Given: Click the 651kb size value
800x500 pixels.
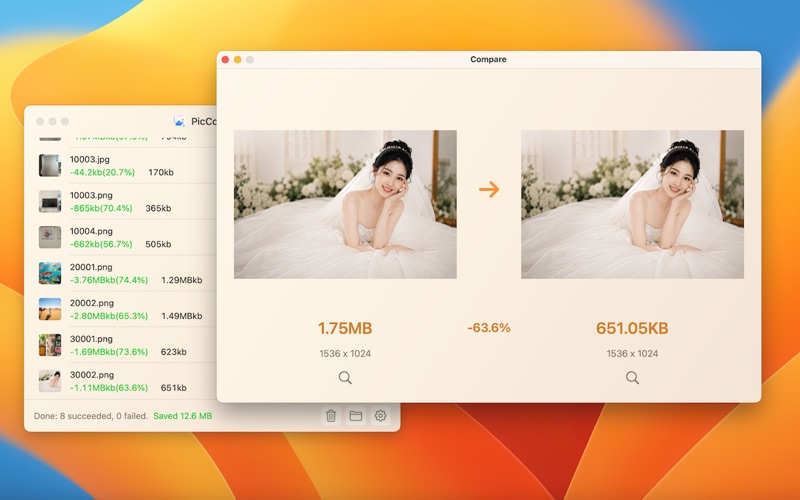Looking at the screenshot, I should coord(173,388).
